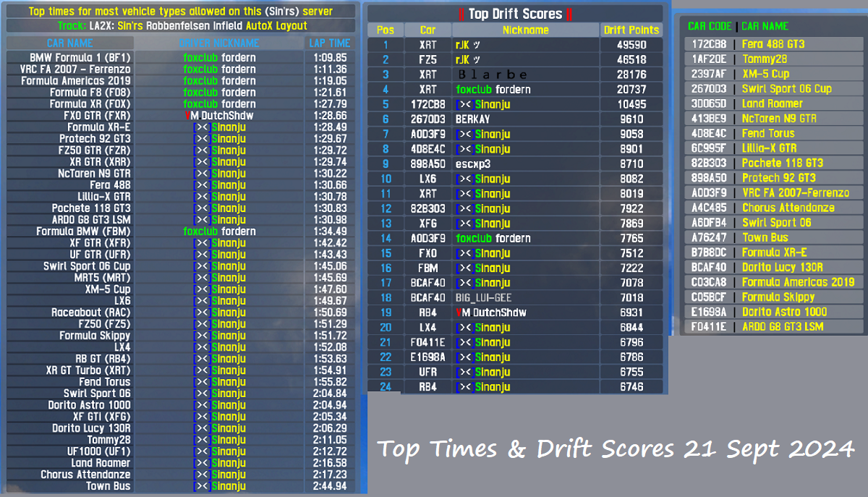The image size is (868, 497).
Task: Click the 'Drift Points' column header
Action: (x=631, y=30)
